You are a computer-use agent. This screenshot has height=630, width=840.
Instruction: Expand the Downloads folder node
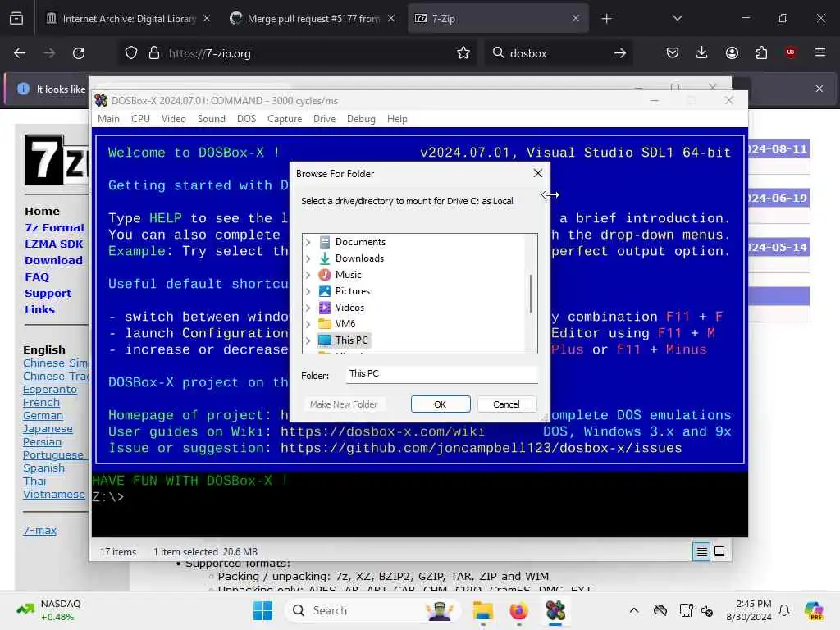(x=308, y=258)
